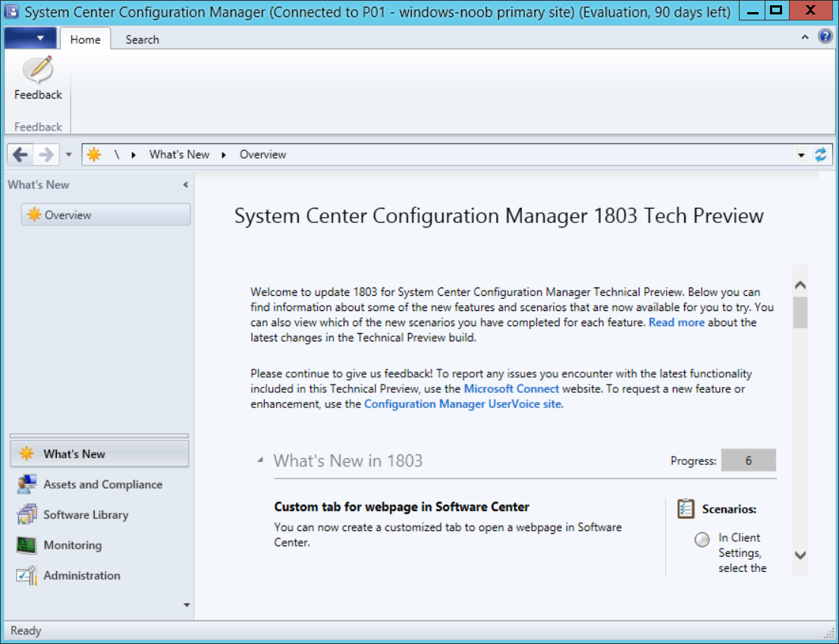839x644 pixels.
Task: Click the Ready status bar text
Action: tap(26, 630)
